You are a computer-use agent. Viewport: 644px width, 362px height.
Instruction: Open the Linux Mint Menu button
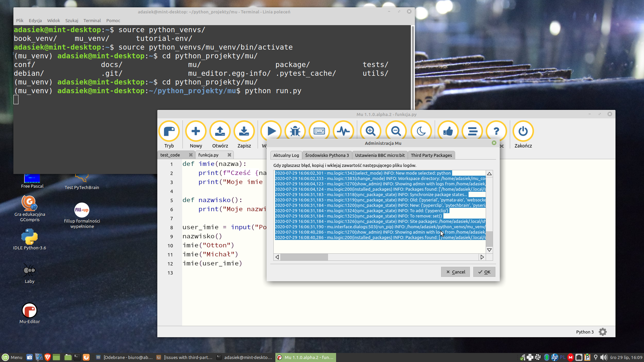(x=12, y=357)
